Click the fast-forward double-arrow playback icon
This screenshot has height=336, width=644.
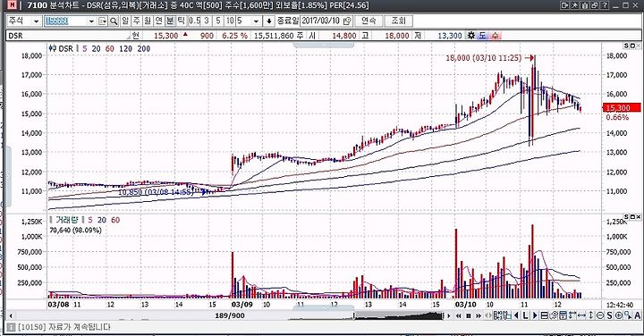(x=479, y=316)
